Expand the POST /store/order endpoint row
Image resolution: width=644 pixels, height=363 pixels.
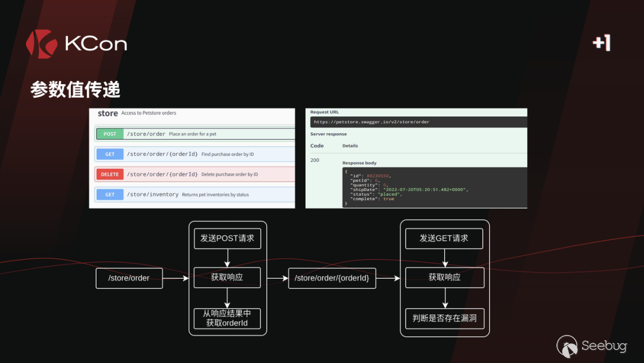(194, 134)
